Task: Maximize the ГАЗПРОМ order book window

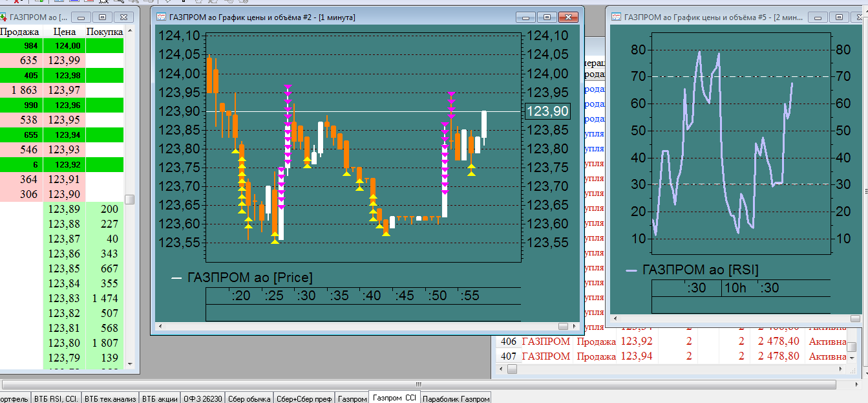Action: pos(103,17)
